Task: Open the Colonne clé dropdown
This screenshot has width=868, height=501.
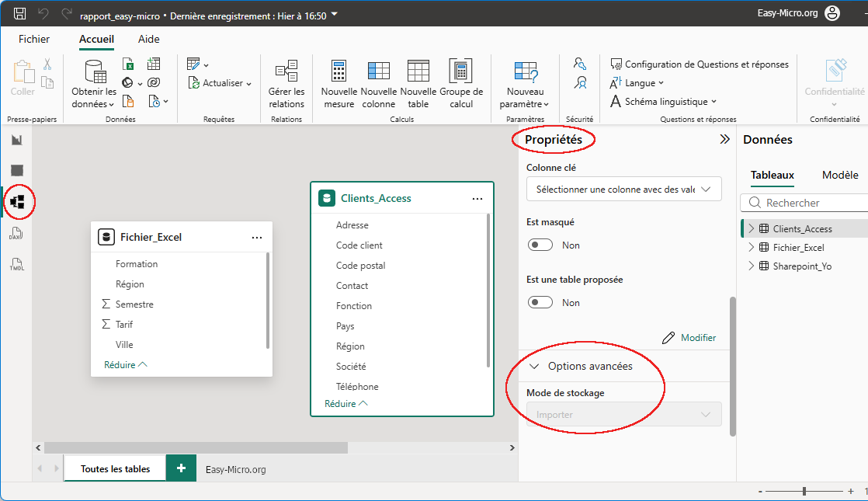Action: click(x=623, y=189)
